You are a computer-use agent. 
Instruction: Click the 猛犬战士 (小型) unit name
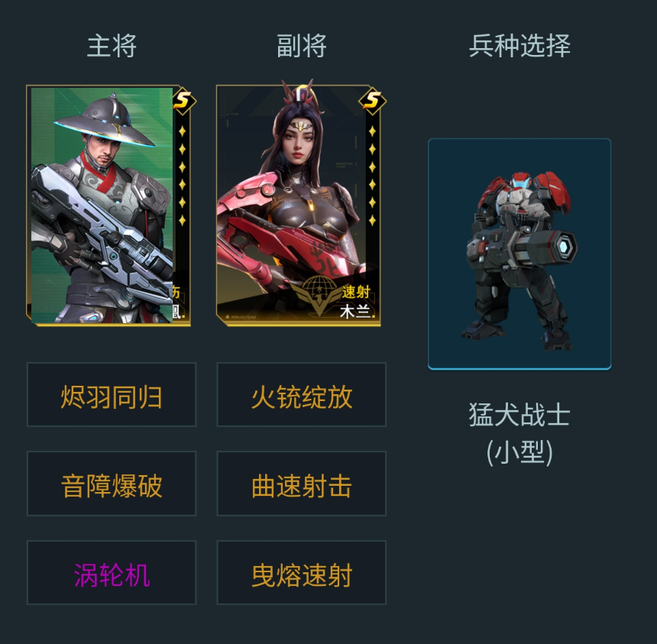519,433
